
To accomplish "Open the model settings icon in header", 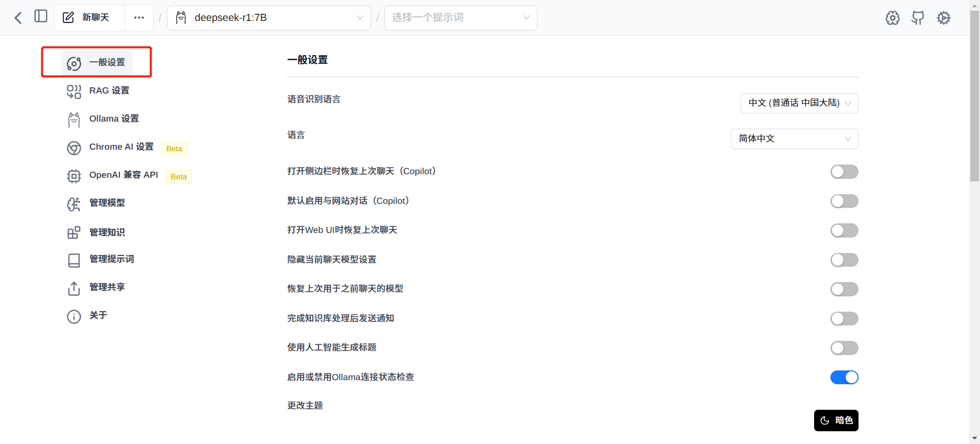I will pyautogui.click(x=892, y=18).
